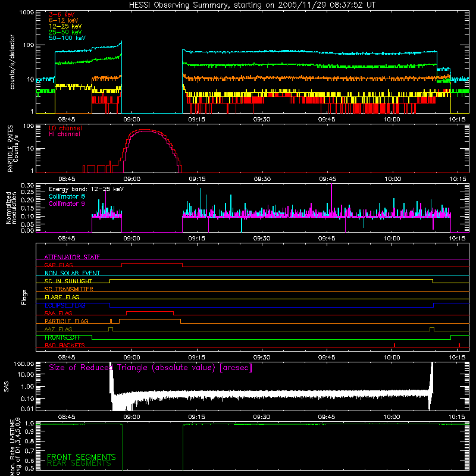Select the SAA_FLAG label
The width and height of the screenshot is (476, 476).
(x=58, y=313)
